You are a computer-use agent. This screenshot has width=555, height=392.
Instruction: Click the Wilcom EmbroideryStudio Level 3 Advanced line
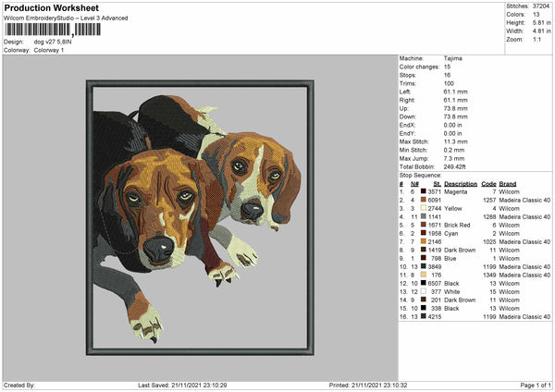pyautogui.click(x=66, y=18)
